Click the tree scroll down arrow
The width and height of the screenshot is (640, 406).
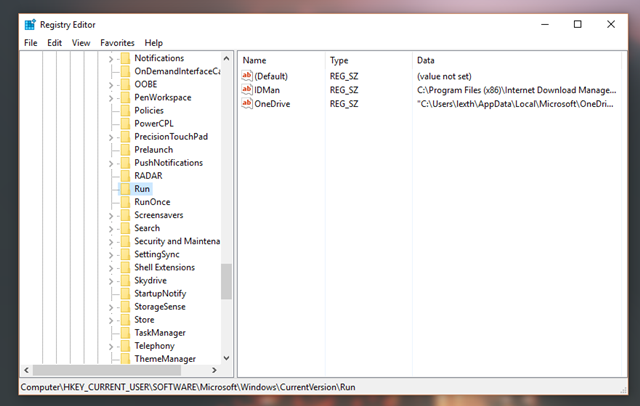[227, 358]
